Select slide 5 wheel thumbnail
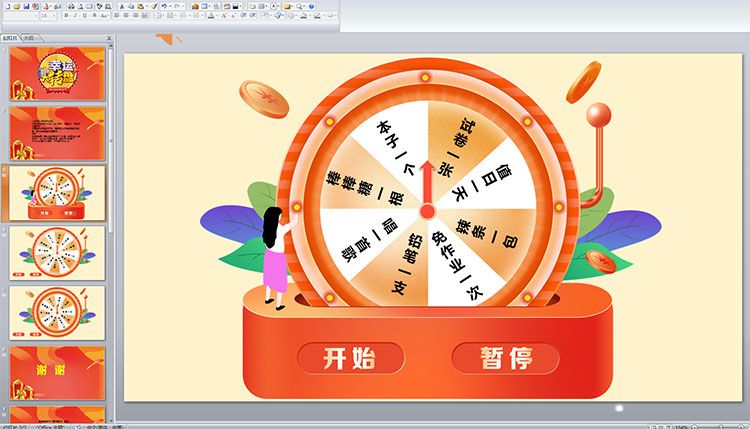Viewport: 750px width, 429px height. (x=57, y=313)
